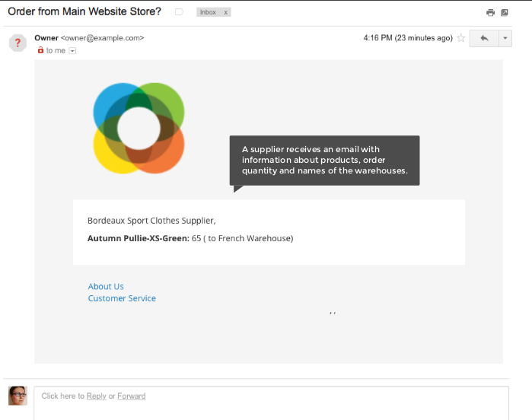Click the Forward link in reply box

132,396
